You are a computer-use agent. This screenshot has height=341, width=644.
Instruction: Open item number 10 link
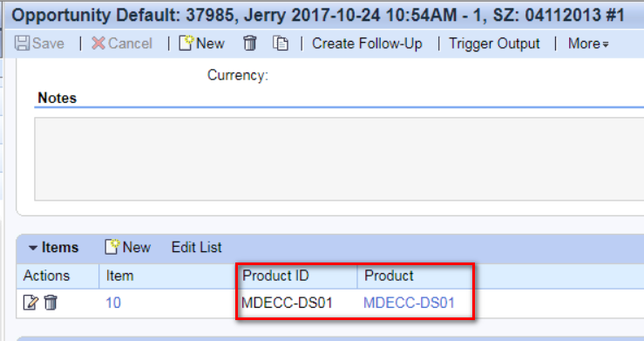click(x=113, y=303)
